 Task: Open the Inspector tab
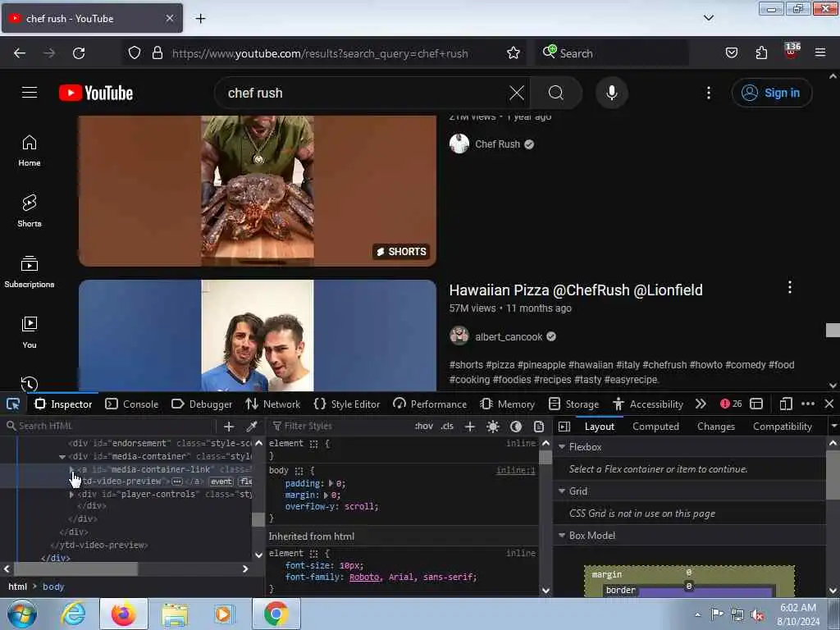pyautogui.click(x=64, y=404)
